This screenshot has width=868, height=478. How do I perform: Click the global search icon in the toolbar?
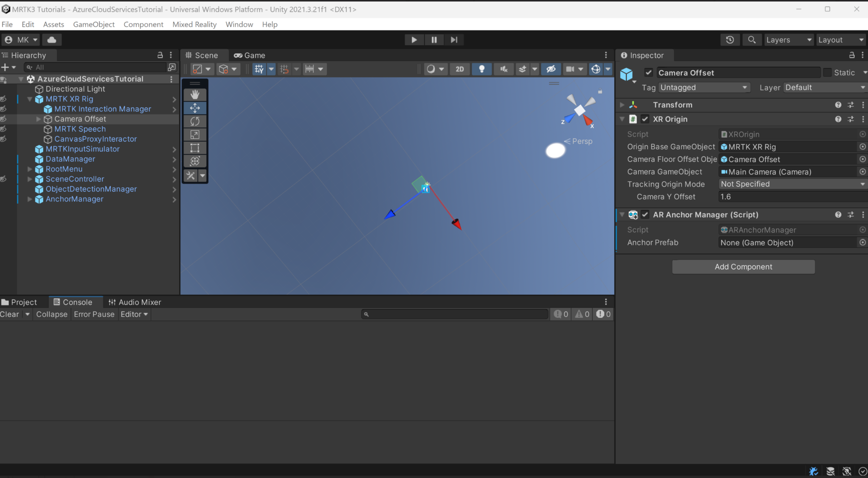point(752,39)
